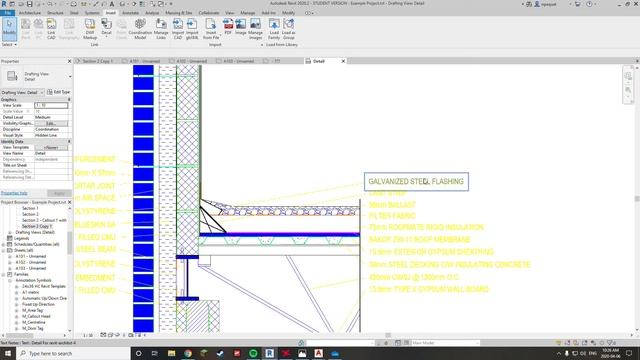Viewport: 640px width, 360px height.
Task: Click the Properties help link
Action: pos(14,193)
